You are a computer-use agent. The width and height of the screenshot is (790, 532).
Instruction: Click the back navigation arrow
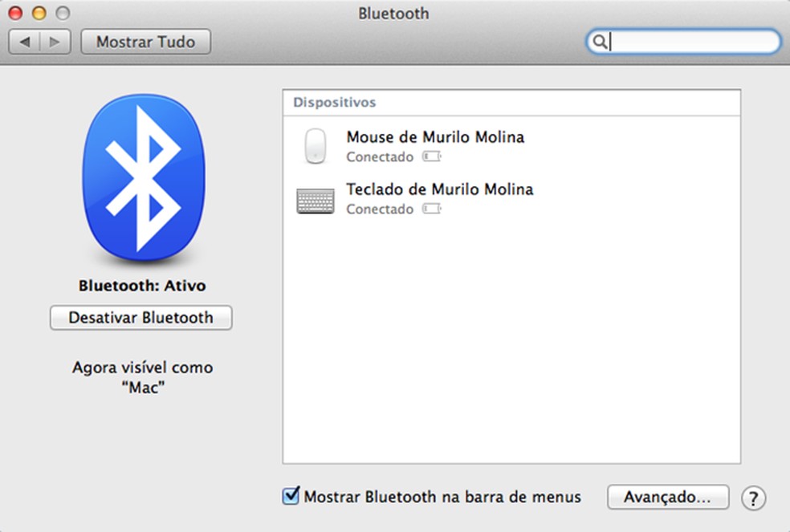26,41
